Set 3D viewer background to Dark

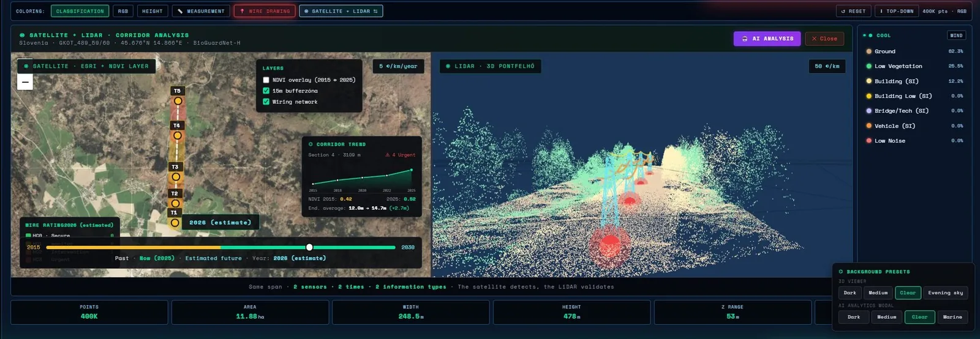(x=850, y=293)
